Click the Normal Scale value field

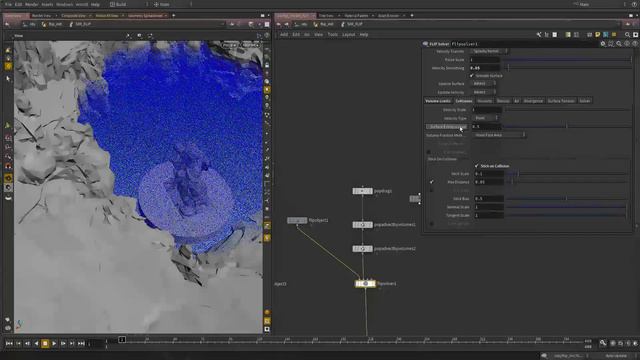[489, 207]
